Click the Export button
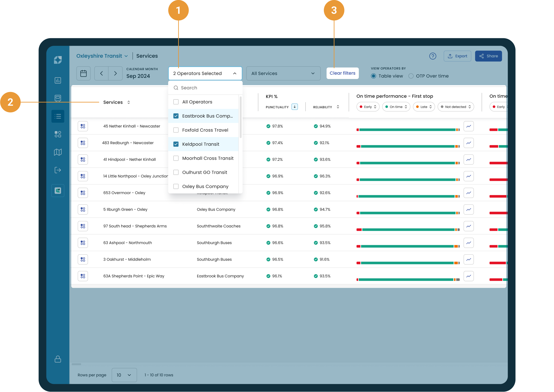The image size is (554, 392). click(x=457, y=56)
